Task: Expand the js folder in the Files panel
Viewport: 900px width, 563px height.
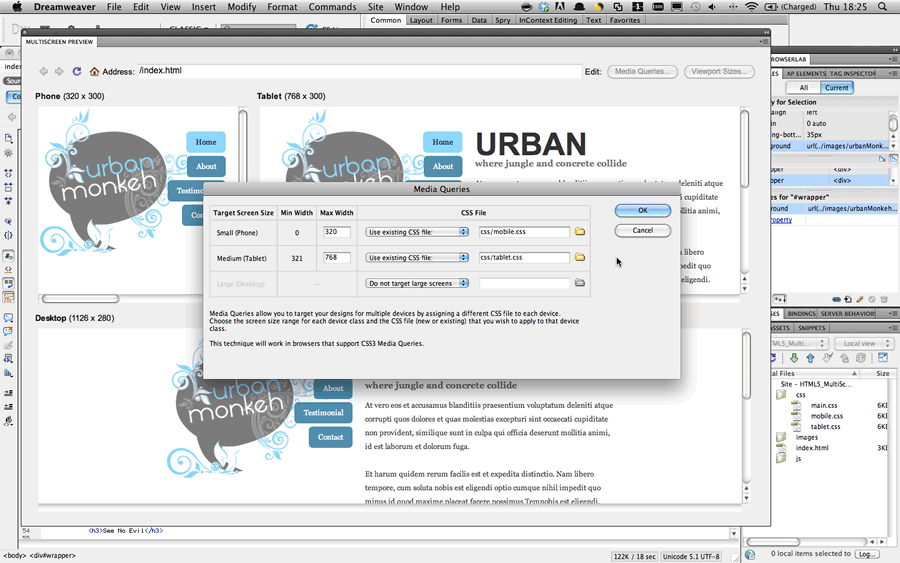Action: coord(781,458)
